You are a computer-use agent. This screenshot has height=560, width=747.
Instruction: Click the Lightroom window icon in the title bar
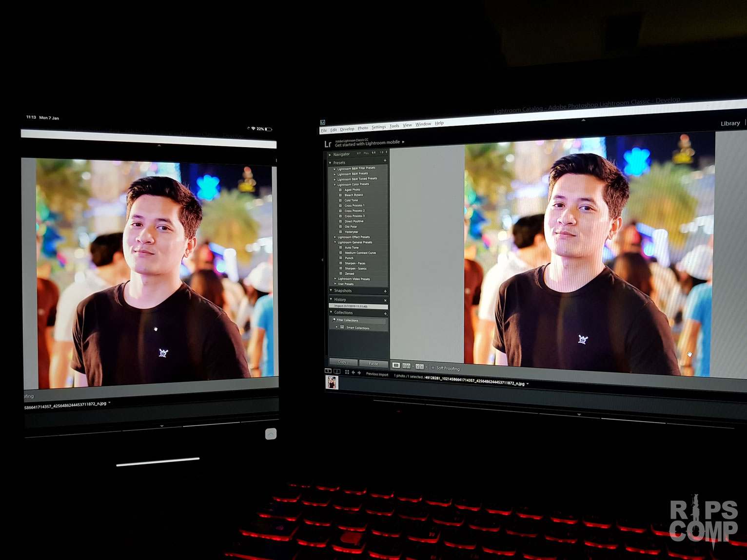[323, 122]
